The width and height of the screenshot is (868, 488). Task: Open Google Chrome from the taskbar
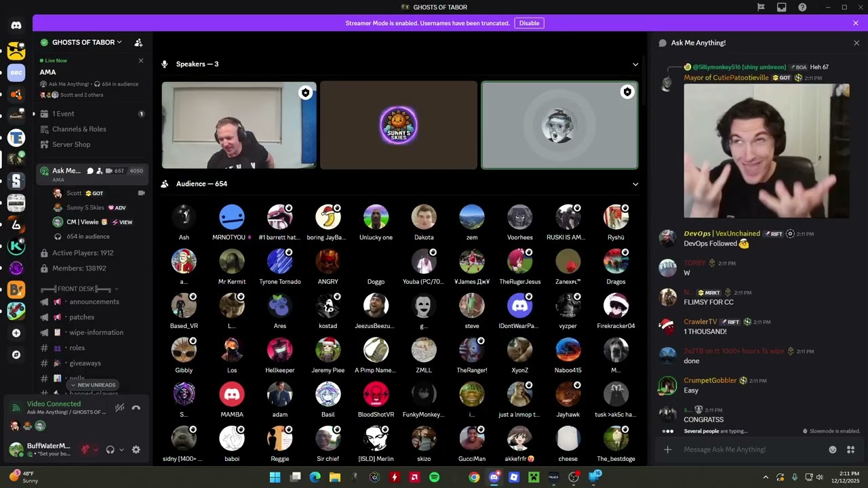pyautogui.click(x=474, y=477)
